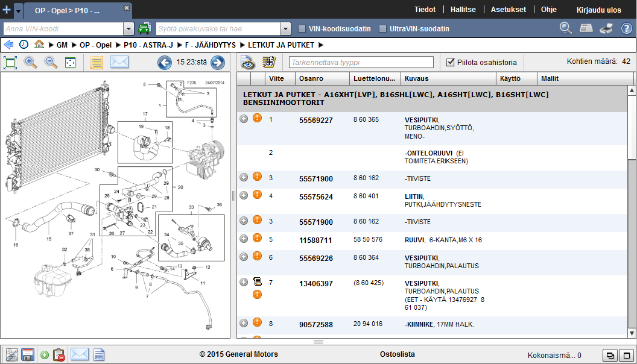Close the OP - Opel > P10 tab
This screenshot has height=364, width=637.
click(x=127, y=8)
